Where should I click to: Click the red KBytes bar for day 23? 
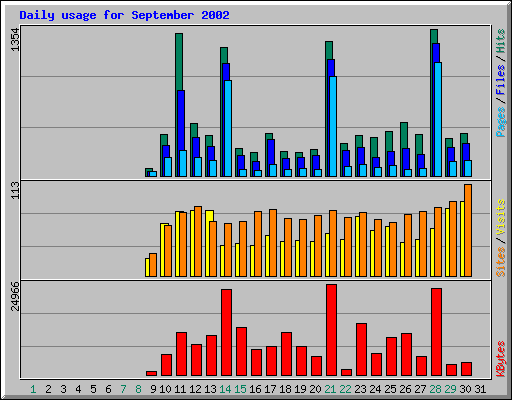(x=362, y=350)
